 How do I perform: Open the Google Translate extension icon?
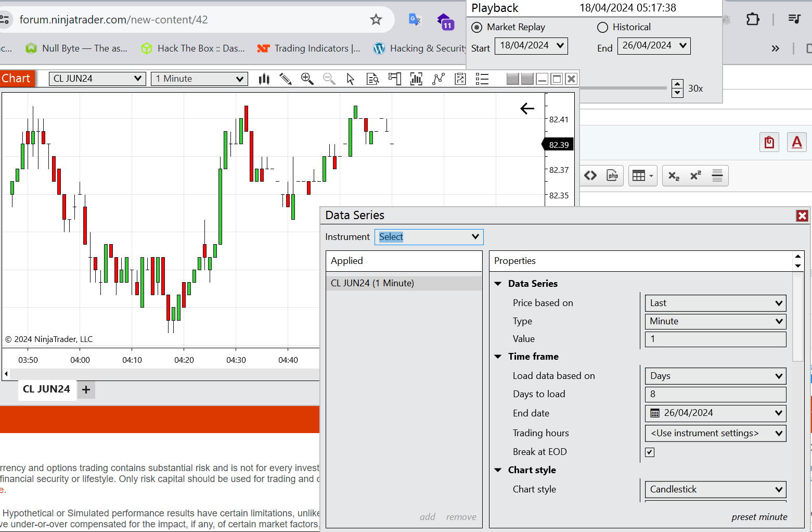tap(415, 20)
